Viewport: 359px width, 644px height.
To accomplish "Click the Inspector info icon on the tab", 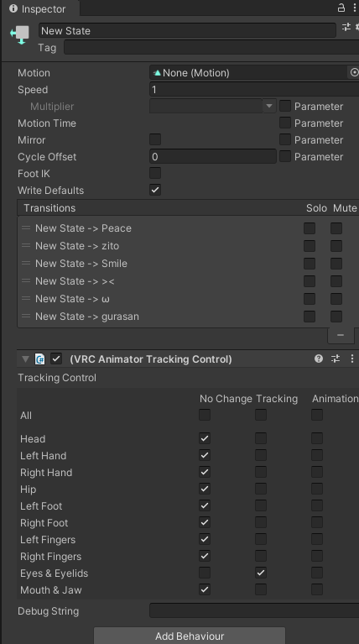I will coord(13,8).
